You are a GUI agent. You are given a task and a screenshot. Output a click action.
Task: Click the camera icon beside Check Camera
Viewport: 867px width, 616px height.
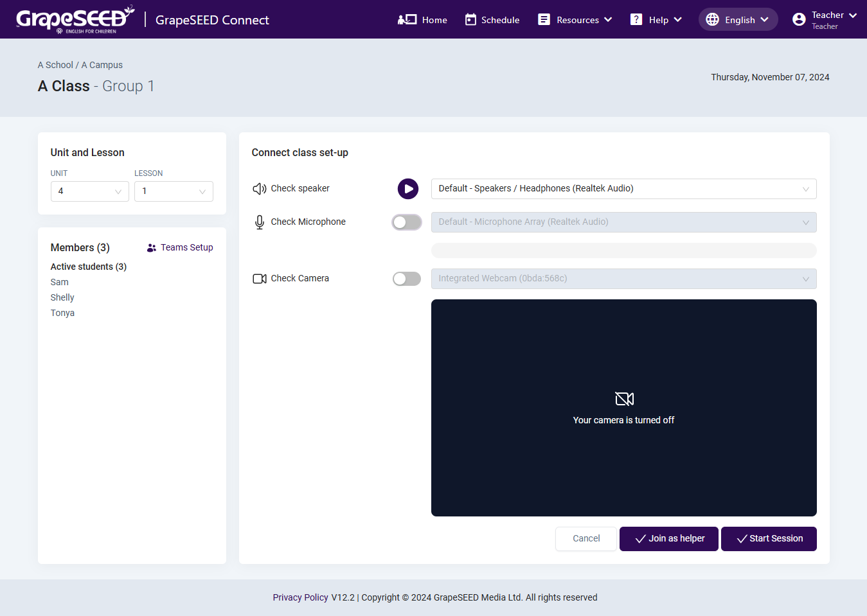click(x=260, y=279)
